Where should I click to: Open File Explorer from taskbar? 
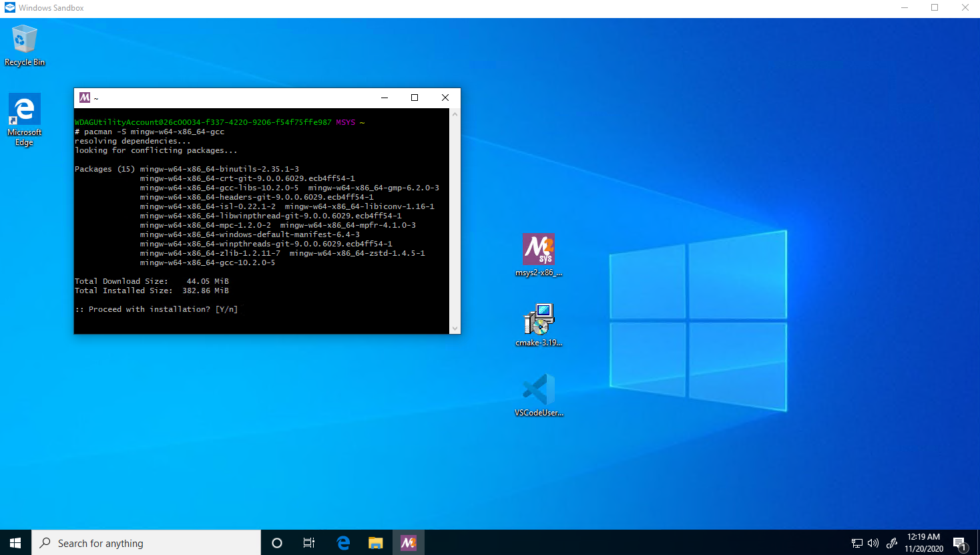(x=376, y=543)
